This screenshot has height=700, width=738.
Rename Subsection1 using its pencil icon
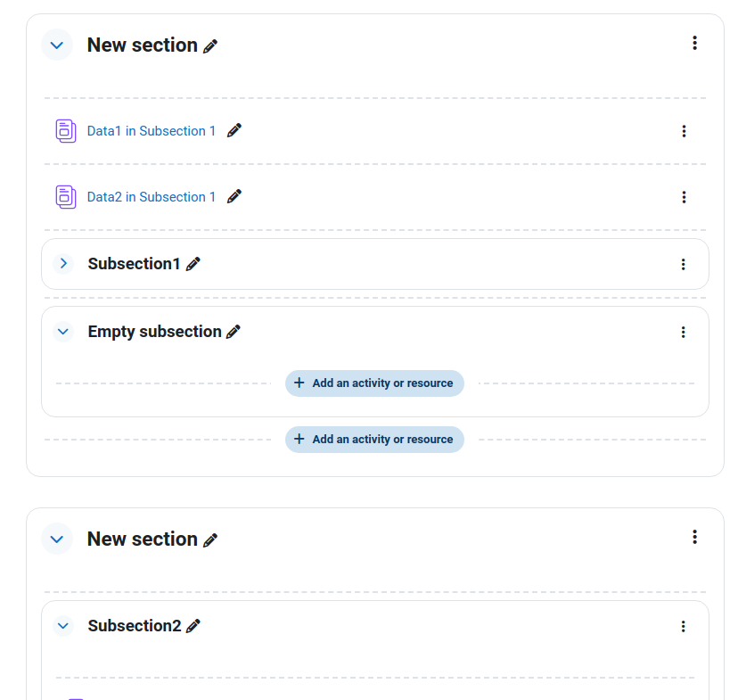[x=193, y=264]
